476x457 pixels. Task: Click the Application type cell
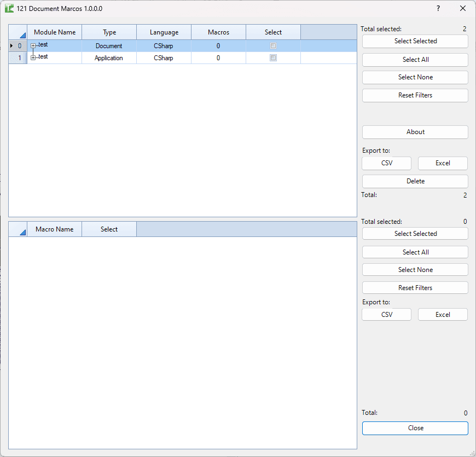tap(109, 58)
